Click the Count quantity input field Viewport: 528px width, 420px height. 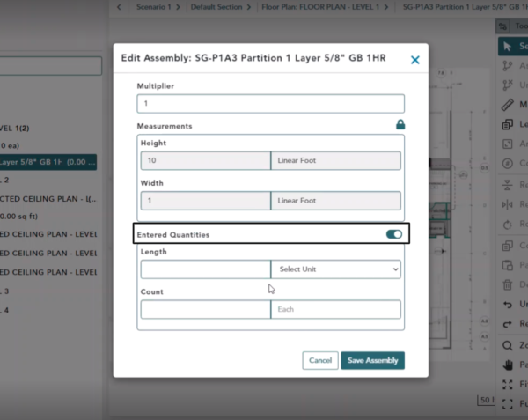click(205, 309)
